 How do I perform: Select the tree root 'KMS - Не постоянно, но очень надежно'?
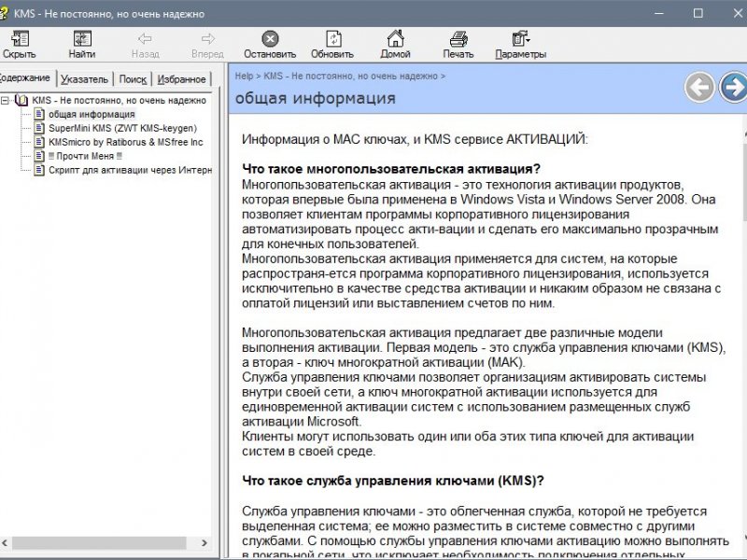click(120, 101)
